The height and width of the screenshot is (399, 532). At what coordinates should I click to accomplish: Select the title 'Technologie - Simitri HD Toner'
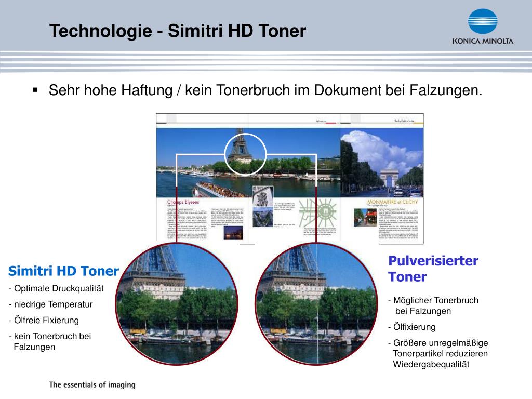(x=178, y=31)
